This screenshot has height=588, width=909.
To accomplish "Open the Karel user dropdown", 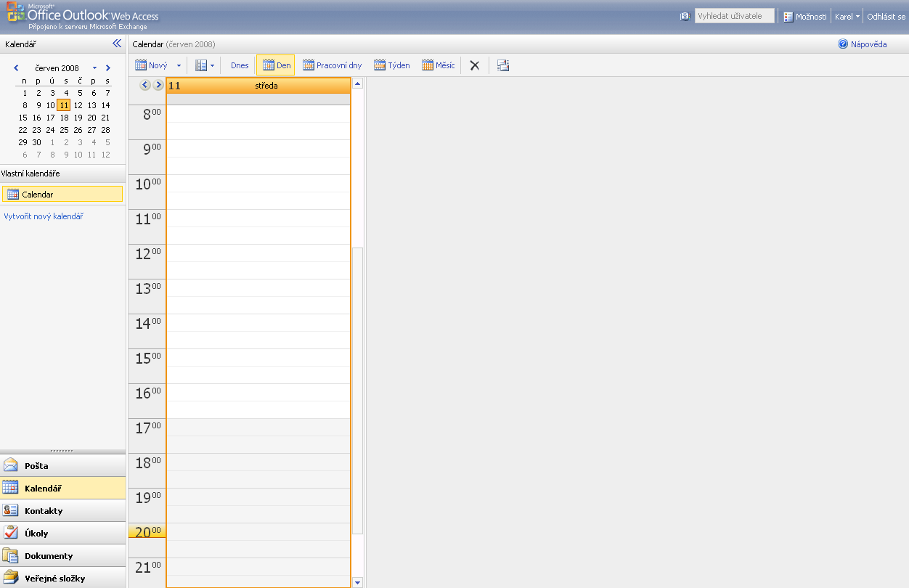I will point(847,15).
